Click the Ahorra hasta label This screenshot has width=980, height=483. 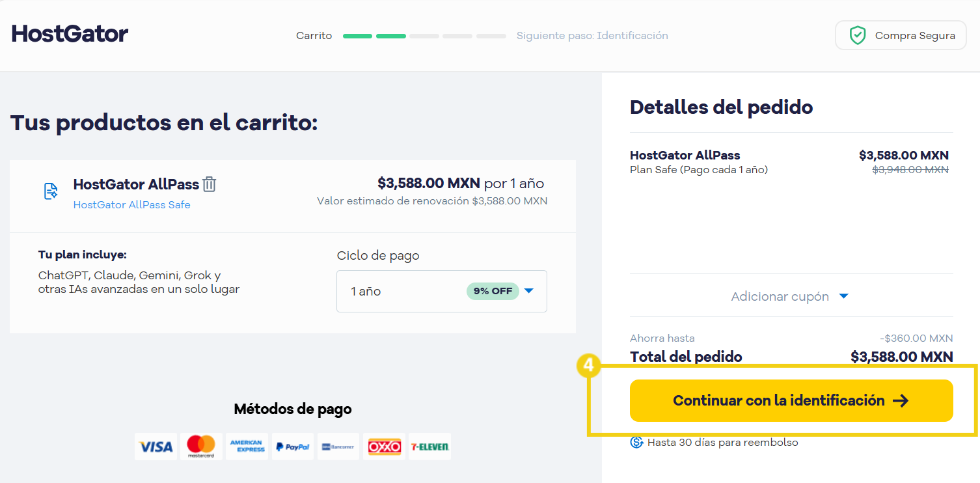click(x=662, y=338)
